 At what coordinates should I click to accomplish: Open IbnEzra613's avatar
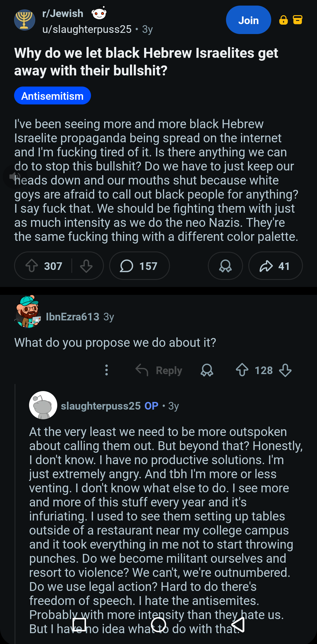coord(28,312)
